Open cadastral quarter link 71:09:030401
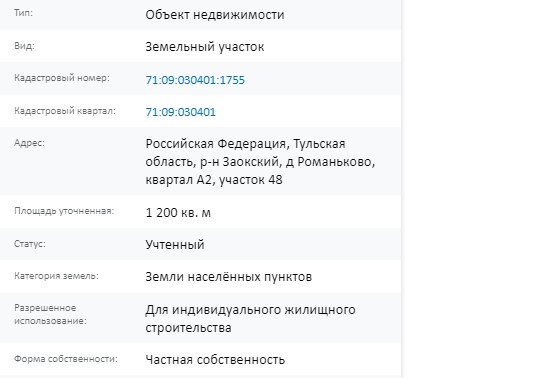This screenshot has width=552, height=378. [x=180, y=112]
